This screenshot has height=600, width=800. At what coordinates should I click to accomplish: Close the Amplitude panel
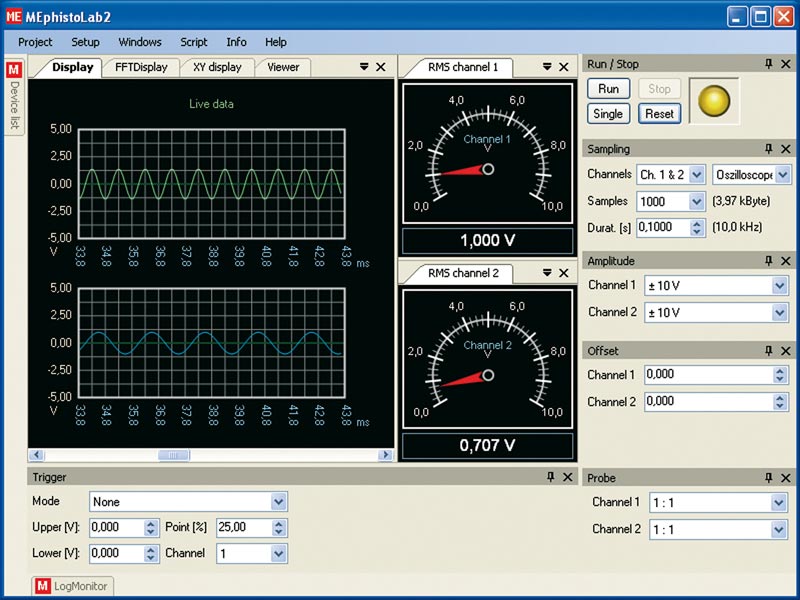tap(786, 261)
